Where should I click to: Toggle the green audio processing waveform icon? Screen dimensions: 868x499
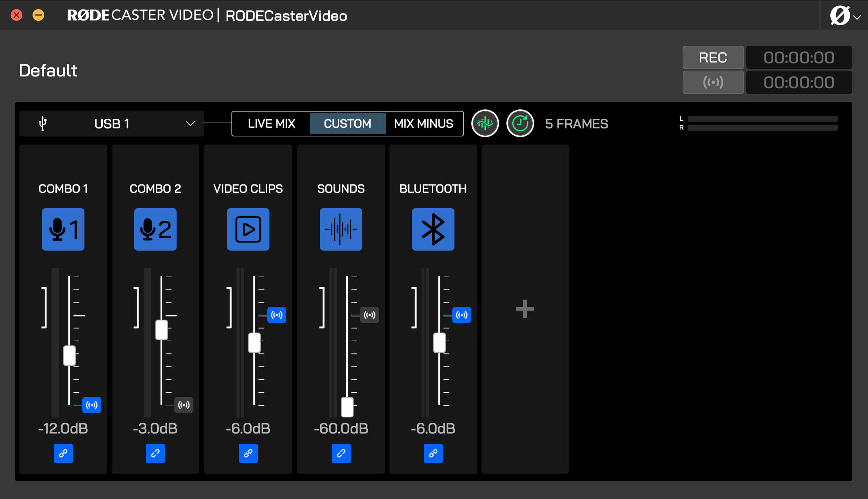pos(485,124)
